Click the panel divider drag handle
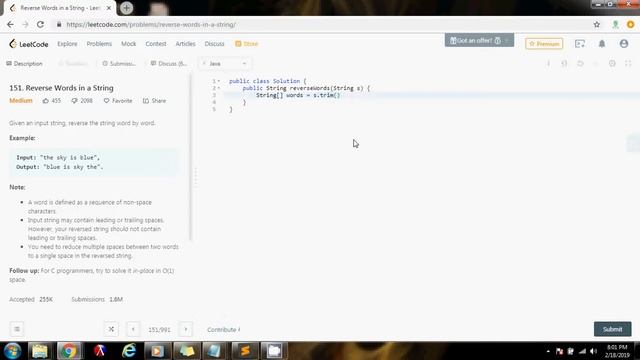Screen dimensions: 640x360 coord(195,178)
